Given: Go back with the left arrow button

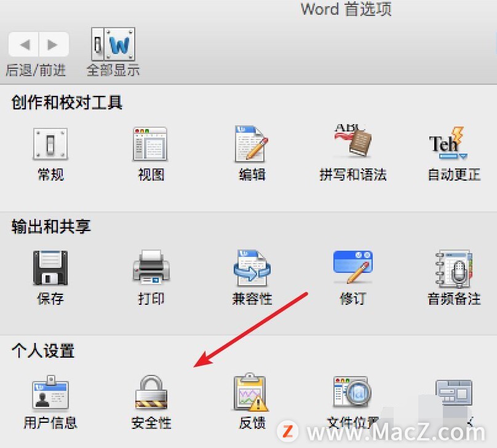Looking at the screenshot, I should pyautogui.click(x=24, y=44).
